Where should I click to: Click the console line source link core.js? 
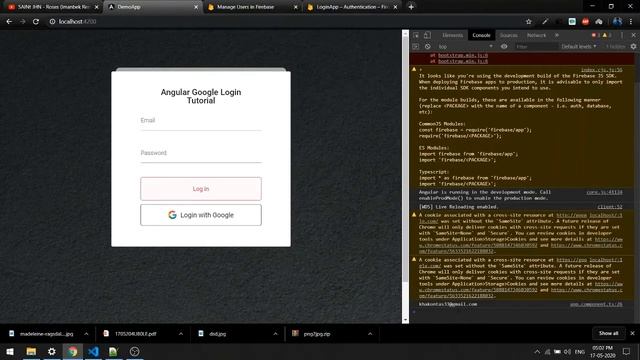click(x=604, y=192)
